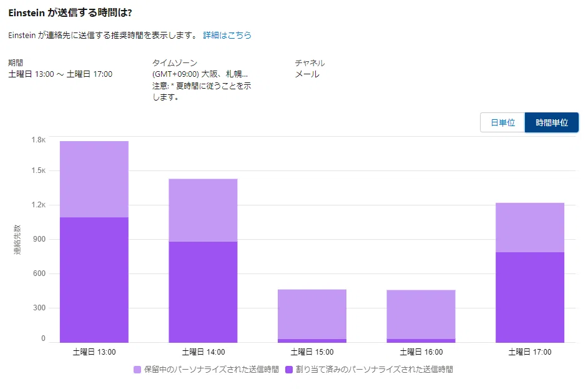
Task: Click the channel value メール
Action: coord(307,74)
